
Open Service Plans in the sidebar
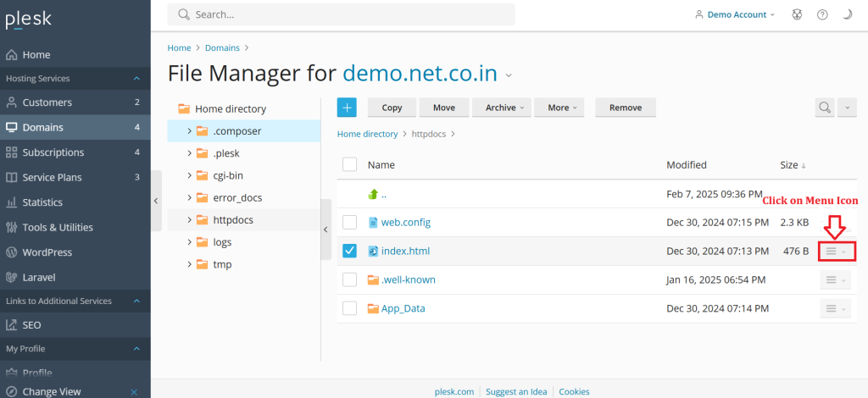[x=75, y=178]
